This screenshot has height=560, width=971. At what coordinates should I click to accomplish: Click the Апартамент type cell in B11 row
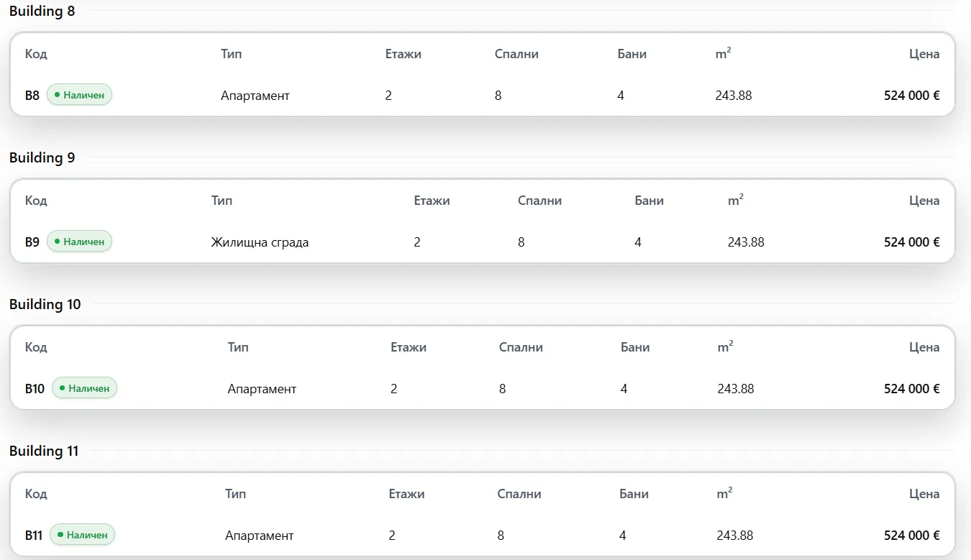coord(260,536)
